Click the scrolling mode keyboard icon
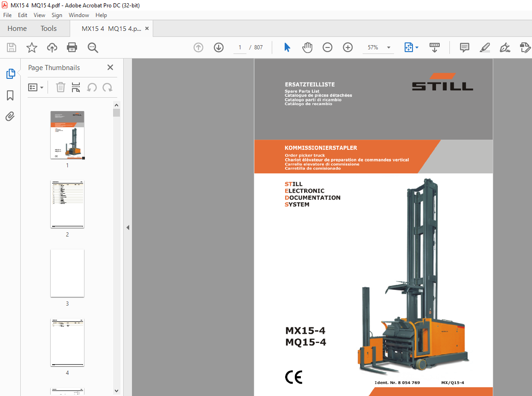532x396 pixels. pos(434,47)
